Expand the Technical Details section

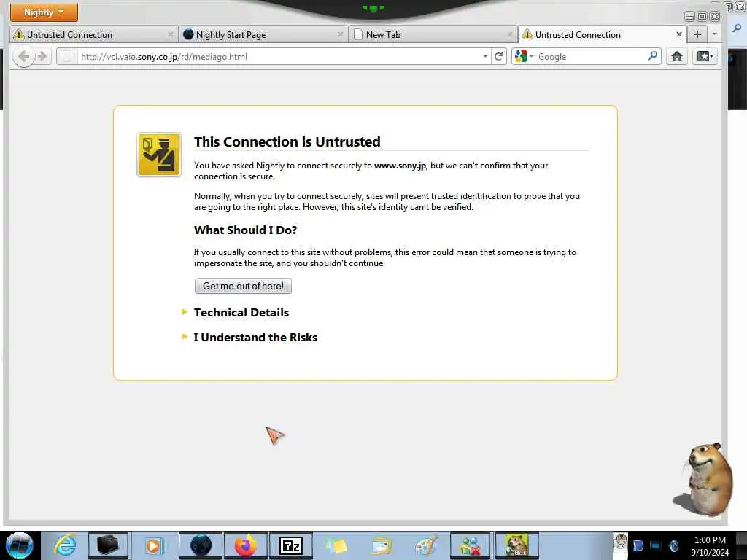(241, 312)
